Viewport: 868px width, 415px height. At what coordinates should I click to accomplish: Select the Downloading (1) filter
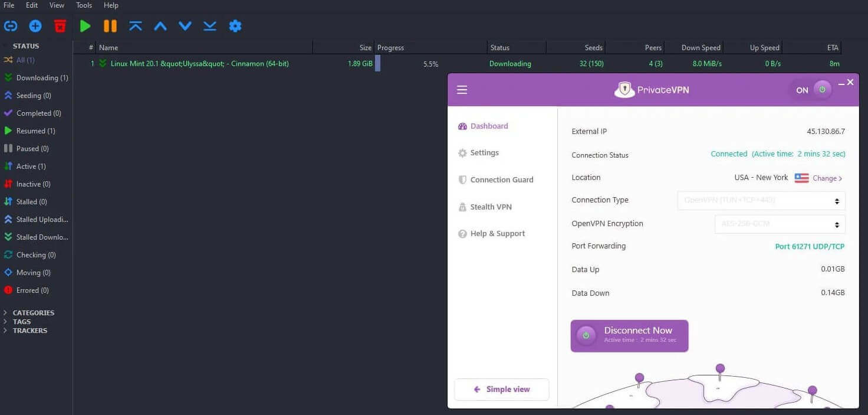pos(36,78)
